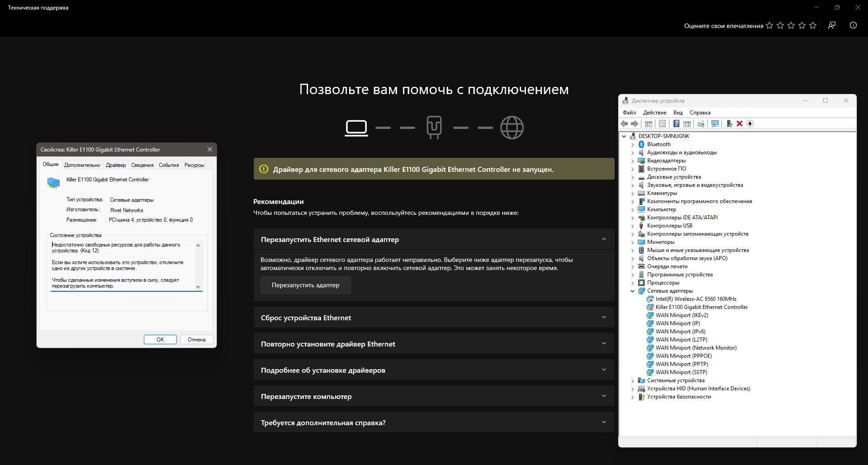
Task: Switch to the События tab in properties
Action: (169, 165)
